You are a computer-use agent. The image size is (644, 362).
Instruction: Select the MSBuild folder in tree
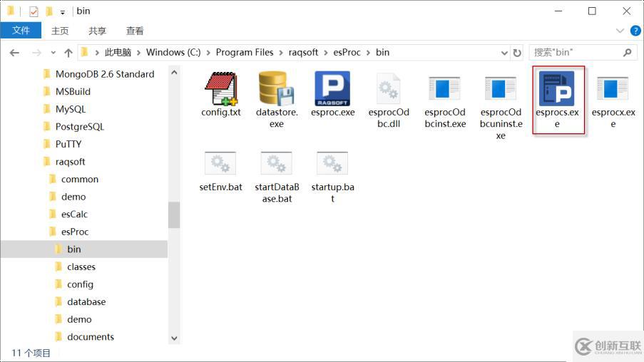73,91
